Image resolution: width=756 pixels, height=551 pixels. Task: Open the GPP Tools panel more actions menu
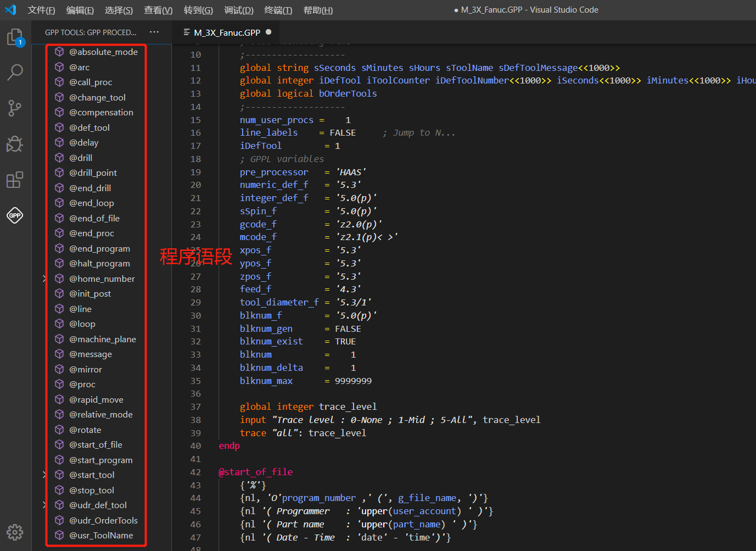(x=154, y=32)
